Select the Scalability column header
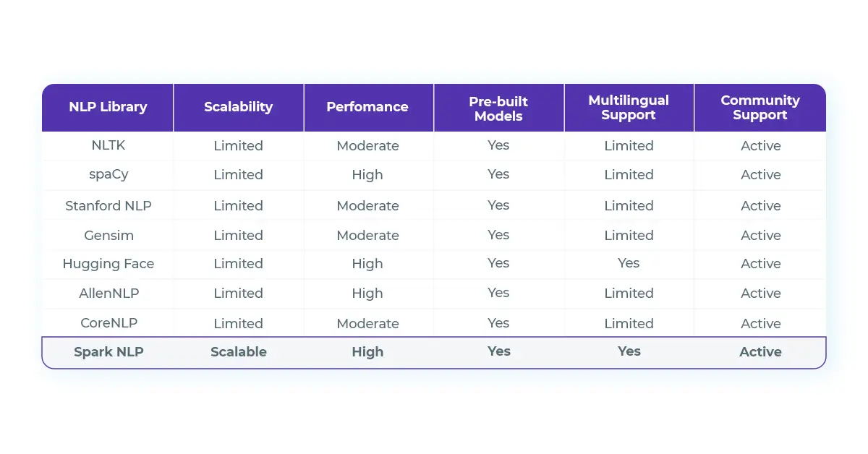 click(x=238, y=107)
